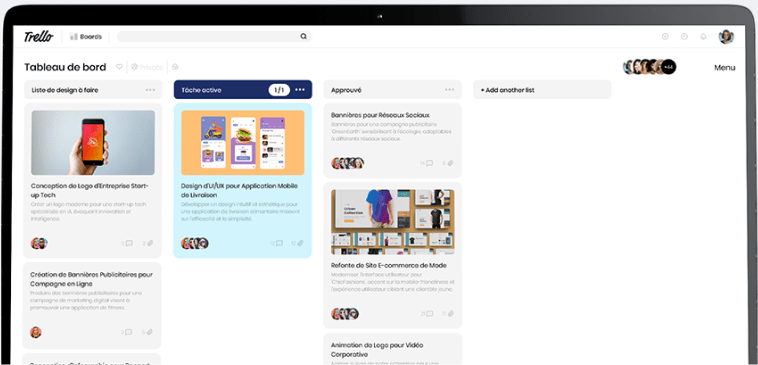Favorite the board with the heart icon
This screenshot has height=365, width=758.
[x=119, y=67]
